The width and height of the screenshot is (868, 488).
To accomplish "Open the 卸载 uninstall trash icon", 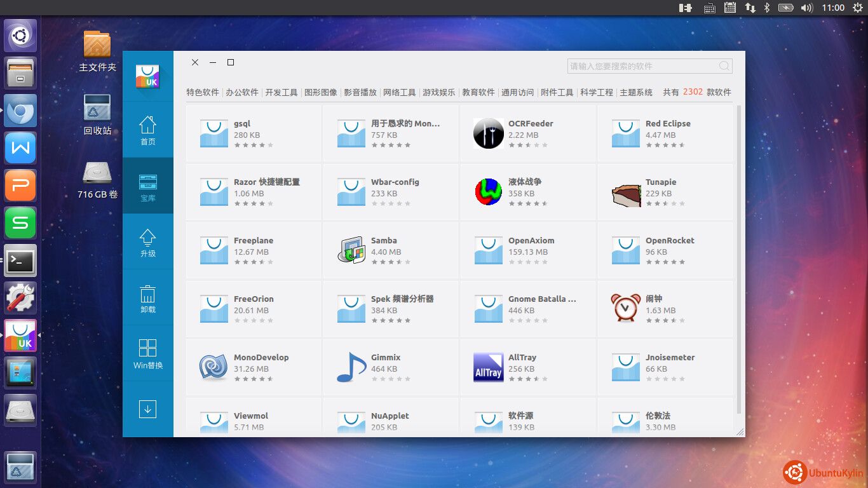I will [x=147, y=298].
